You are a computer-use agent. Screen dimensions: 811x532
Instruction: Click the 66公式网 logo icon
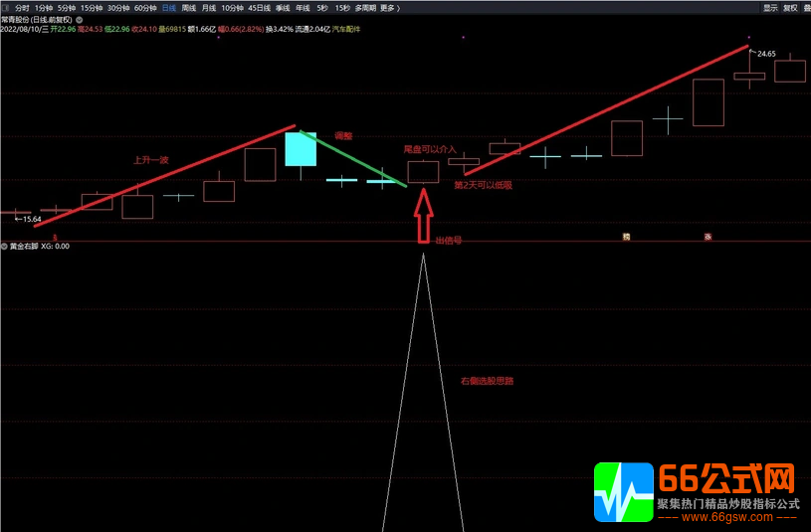tap(623, 492)
